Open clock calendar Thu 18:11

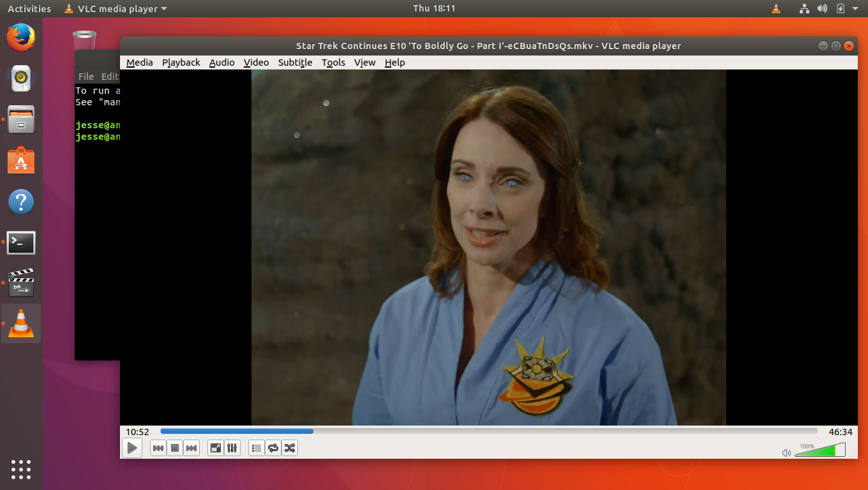(x=434, y=8)
